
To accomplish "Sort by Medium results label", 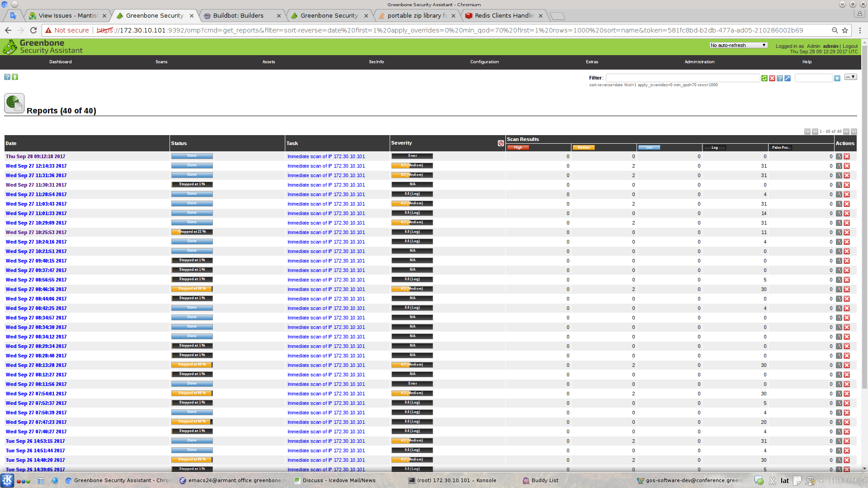I will tap(584, 148).
